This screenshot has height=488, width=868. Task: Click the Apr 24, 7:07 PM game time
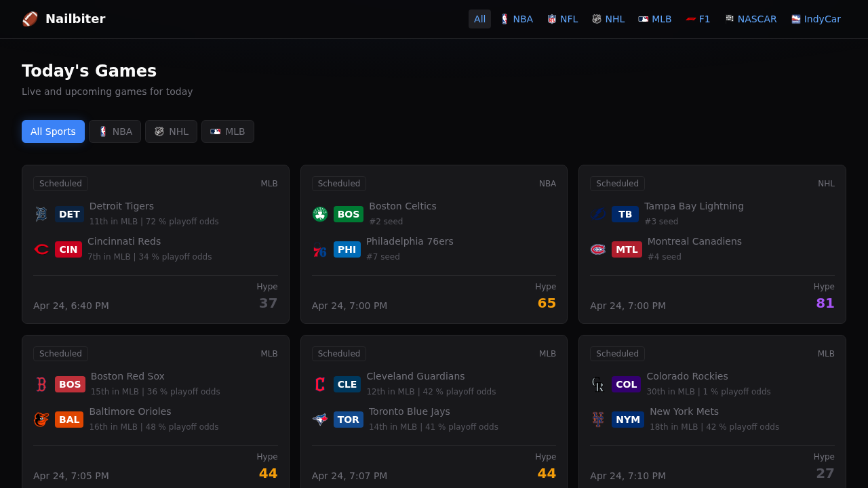click(x=349, y=476)
